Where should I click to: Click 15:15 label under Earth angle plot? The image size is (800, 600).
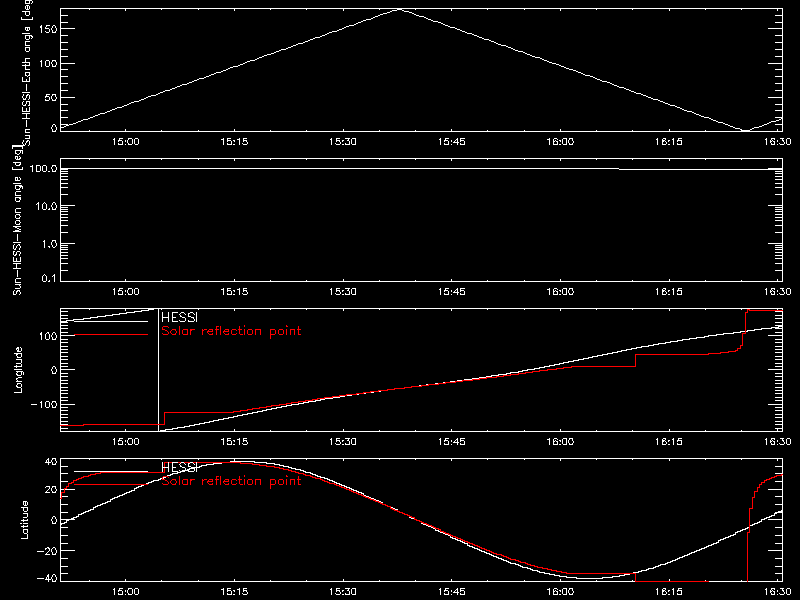[x=234, y=141]
